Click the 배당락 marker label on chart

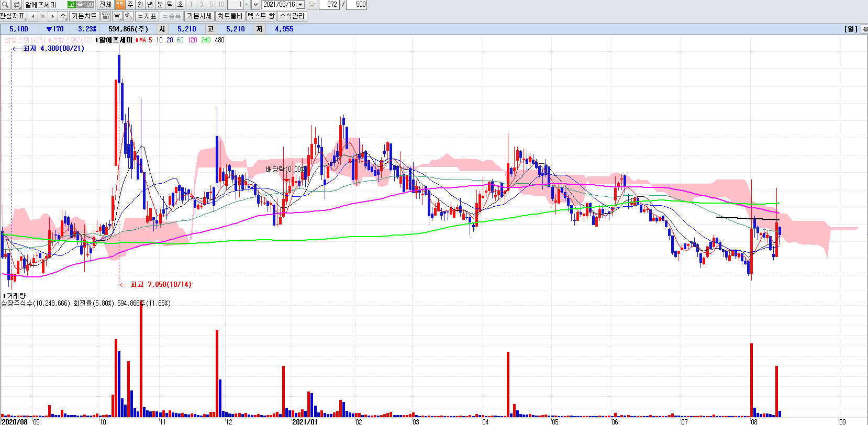click(285, 169)
